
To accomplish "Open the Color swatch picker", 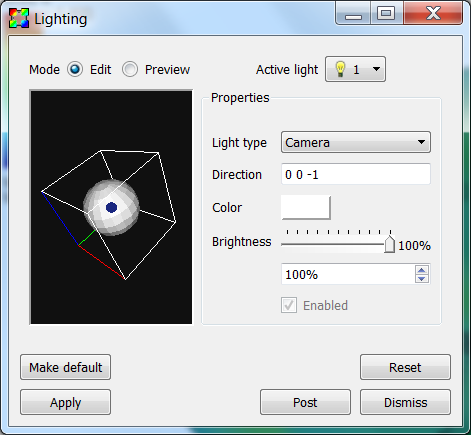I will tap(306, 207).
